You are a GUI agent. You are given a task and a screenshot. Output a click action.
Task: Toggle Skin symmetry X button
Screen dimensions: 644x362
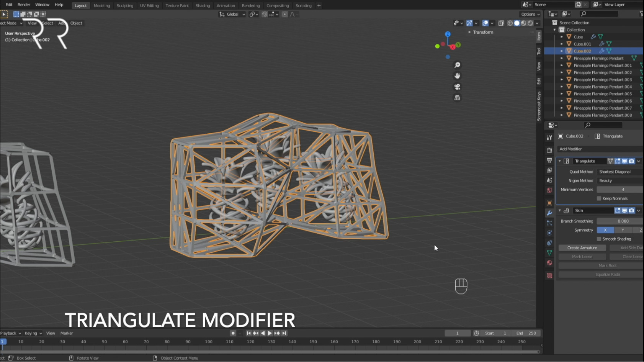pyautogui.click(x=605, y=230)
